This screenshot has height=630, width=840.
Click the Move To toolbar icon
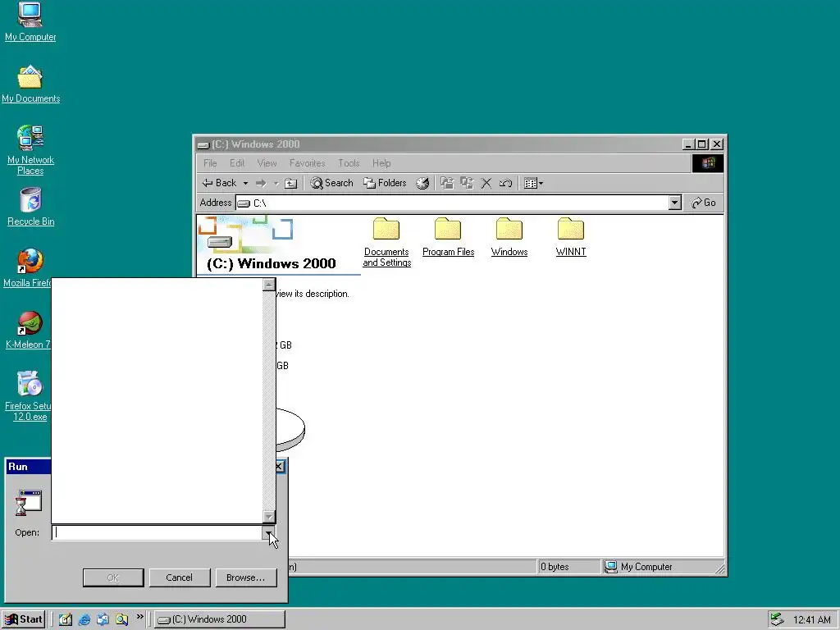coord(447,183)
